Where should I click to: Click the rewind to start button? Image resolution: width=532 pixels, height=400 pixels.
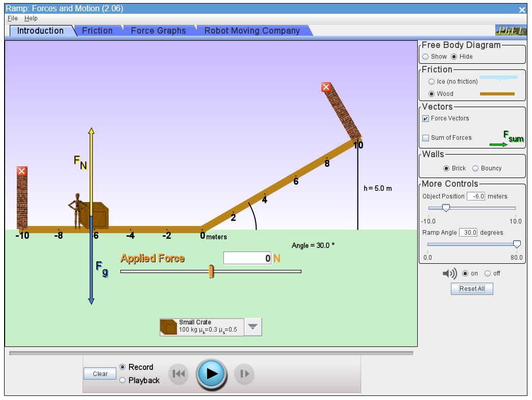179,374
